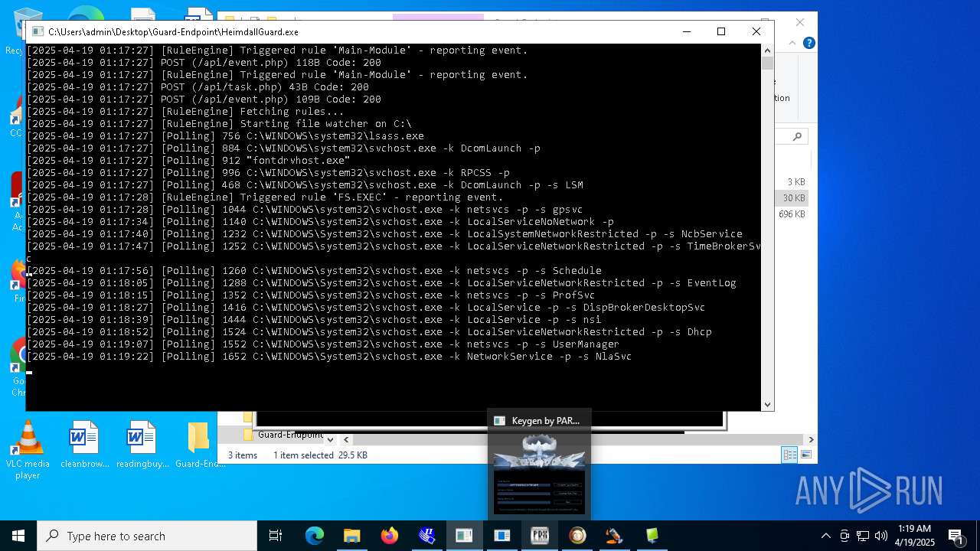
Task: Select the Guard-End... folder on desktop
Action: (199, 445)
